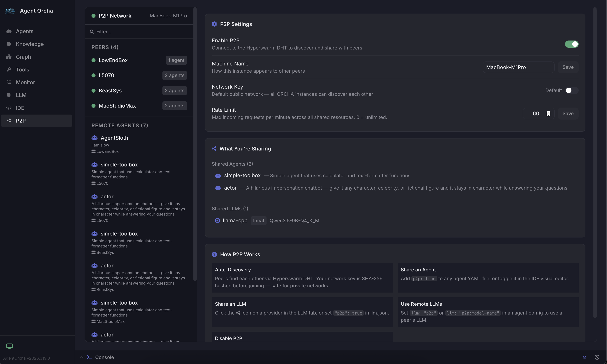
Task: Click the AgentSloth robot icon
Action: pos(95,138)
